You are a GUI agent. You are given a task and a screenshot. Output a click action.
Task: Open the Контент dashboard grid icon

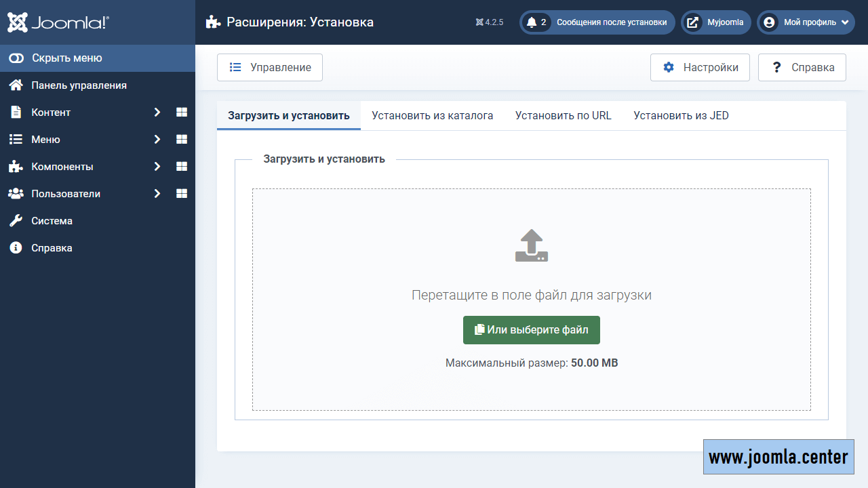pos(182,113)
